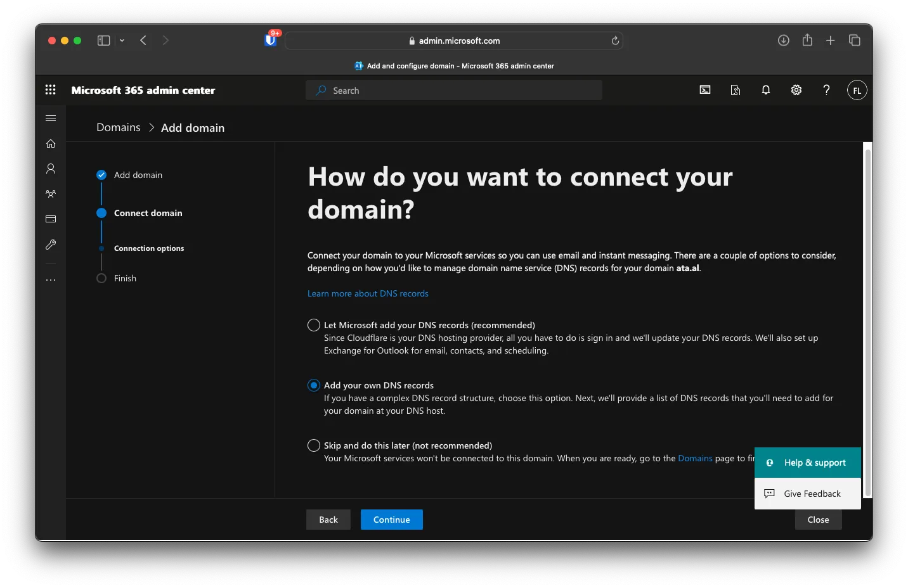908x588 pixels.
Task: Click the Close button
Action: pyautogui.click(x=818, y=520)
